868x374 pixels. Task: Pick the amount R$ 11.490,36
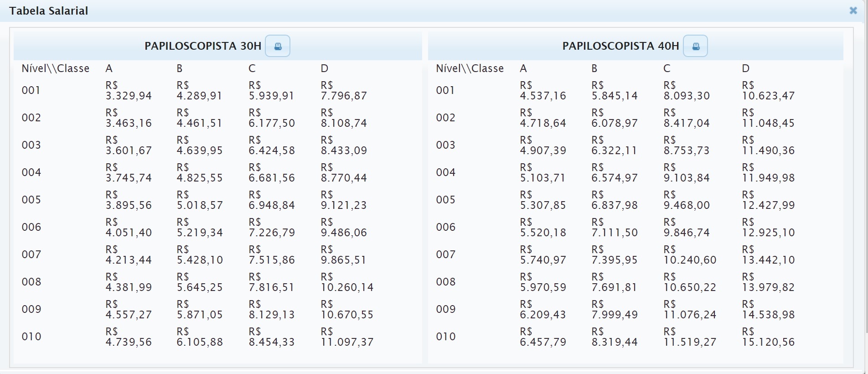click(x=768, y=145)
